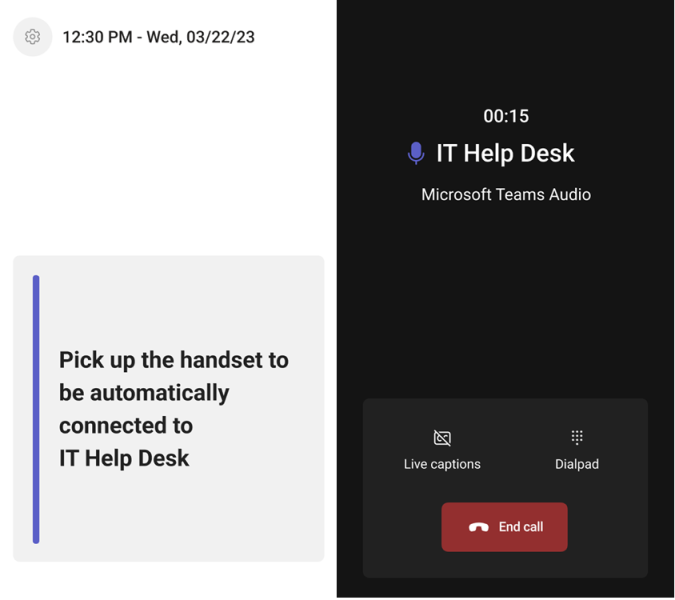Viewport: 675px width, 600px height.
Task: Click the hang-up phone icon
Action: pos(479,527)
